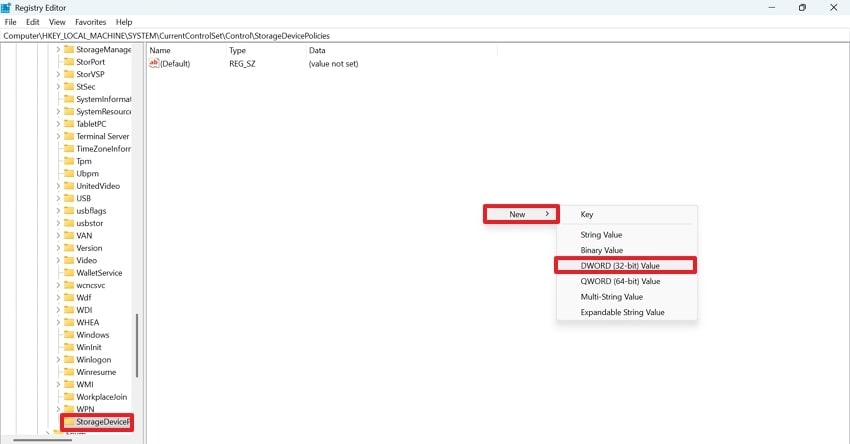Expand the StorageManagement key
The width and height of the screenshot is (850, 444).
[x=58, y=49]
